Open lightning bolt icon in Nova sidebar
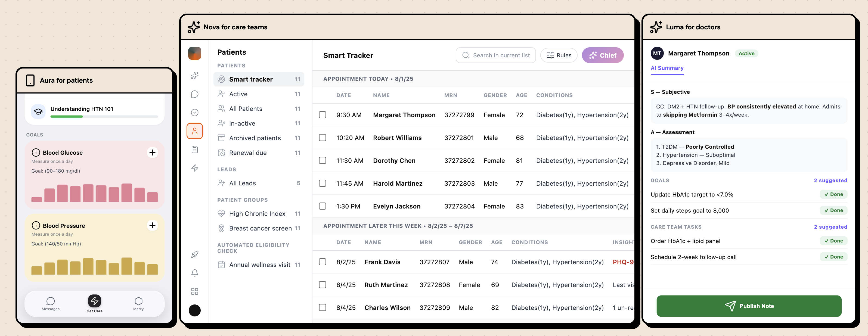868x336 pixels. (194, 168)
